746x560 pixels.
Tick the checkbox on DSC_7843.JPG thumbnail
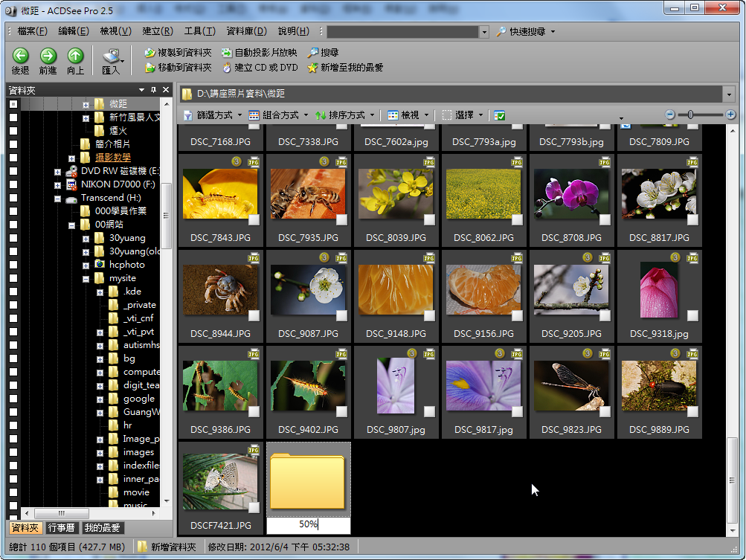(254, 220)
